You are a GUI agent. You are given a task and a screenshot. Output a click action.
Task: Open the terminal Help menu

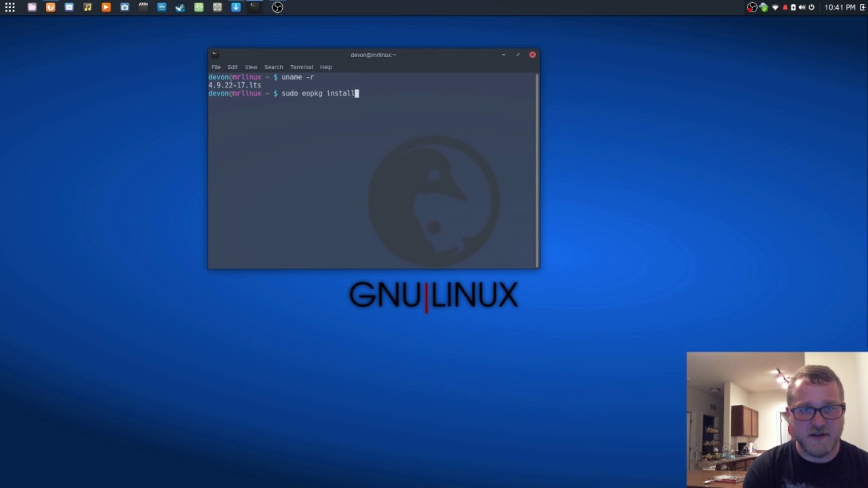pyautogui.click(x=326, y=67)
